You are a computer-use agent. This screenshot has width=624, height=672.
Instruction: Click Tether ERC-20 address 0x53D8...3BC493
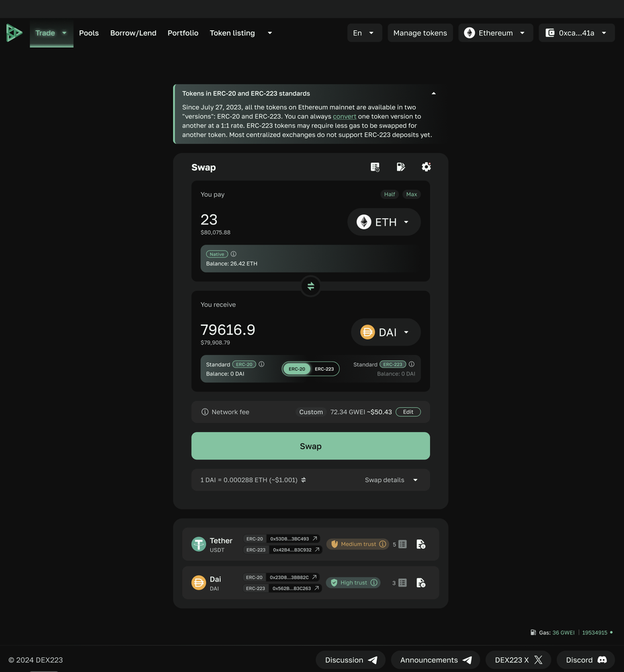click(x=289, y=539)
